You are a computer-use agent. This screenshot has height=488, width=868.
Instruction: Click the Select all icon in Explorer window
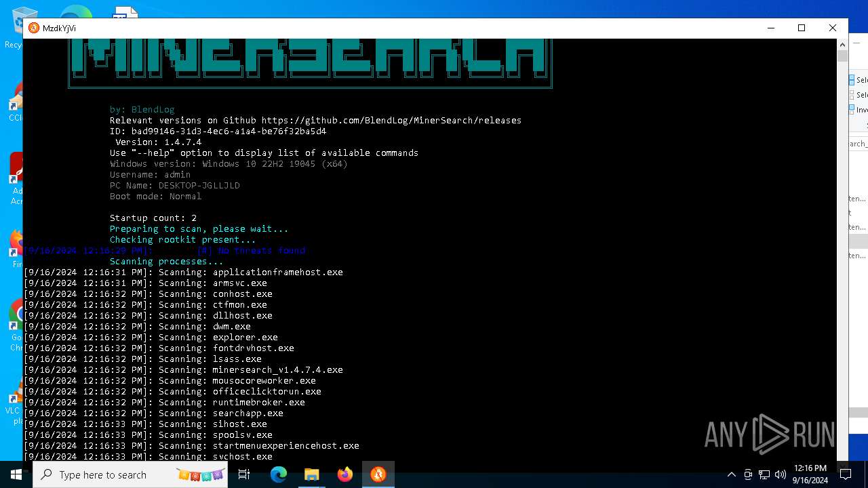click(x=852, y=80)
